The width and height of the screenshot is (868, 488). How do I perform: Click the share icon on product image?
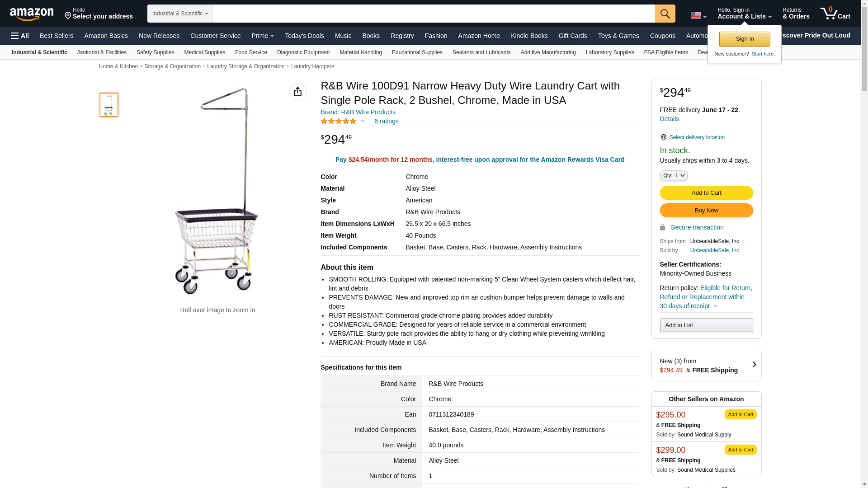click(297, 92)
